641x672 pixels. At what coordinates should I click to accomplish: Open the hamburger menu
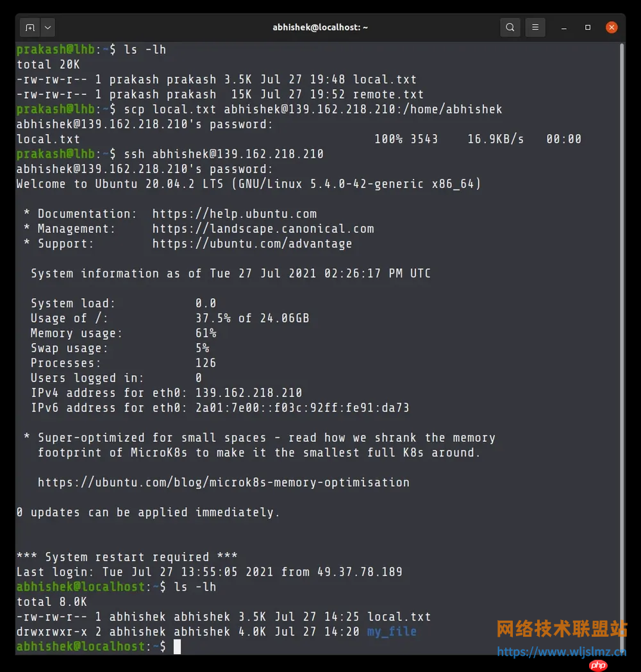[535, 28]
